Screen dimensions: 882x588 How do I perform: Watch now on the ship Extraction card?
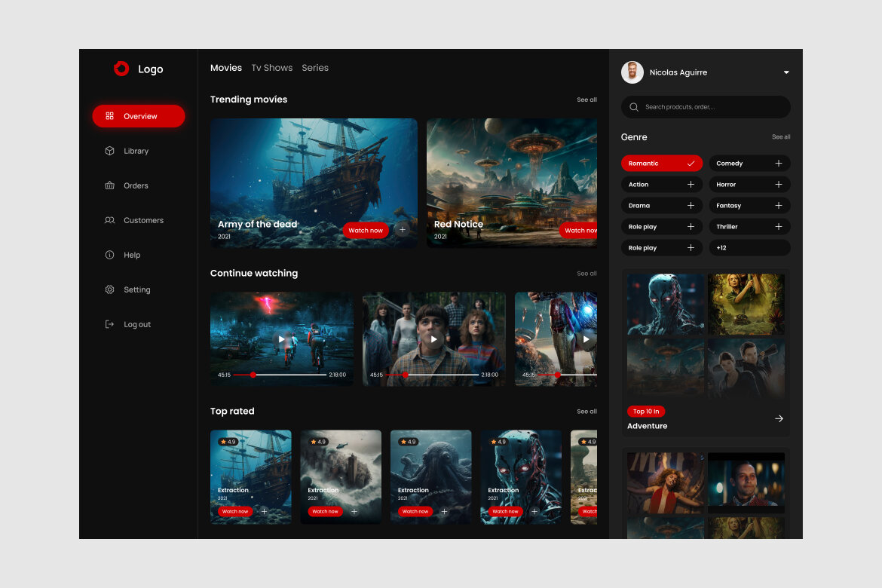coord(235,511)
